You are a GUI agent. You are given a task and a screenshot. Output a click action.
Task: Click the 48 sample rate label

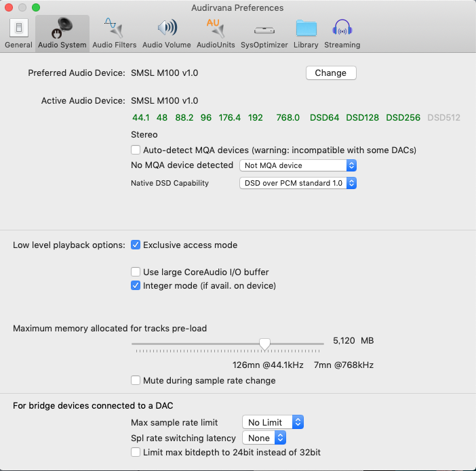tap(162, 117)
